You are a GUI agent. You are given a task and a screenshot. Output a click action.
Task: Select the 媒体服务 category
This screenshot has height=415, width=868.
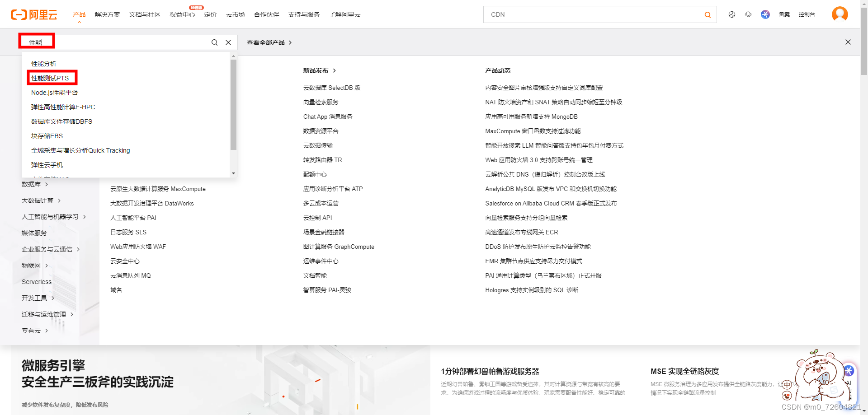34,233
